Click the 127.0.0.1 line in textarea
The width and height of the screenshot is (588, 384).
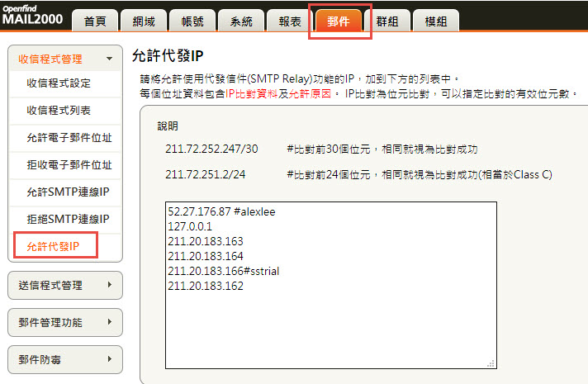[190, 226]
